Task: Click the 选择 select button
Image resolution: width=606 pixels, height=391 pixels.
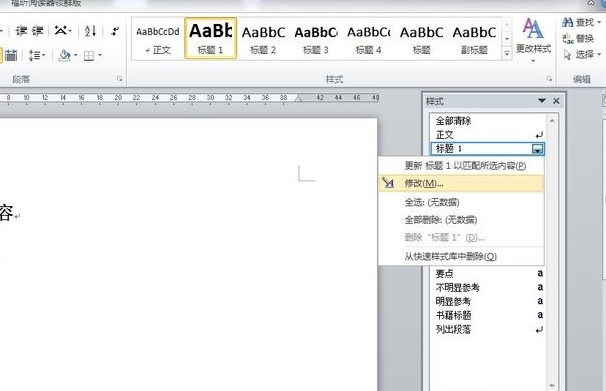Action: (x=582, y=54)
